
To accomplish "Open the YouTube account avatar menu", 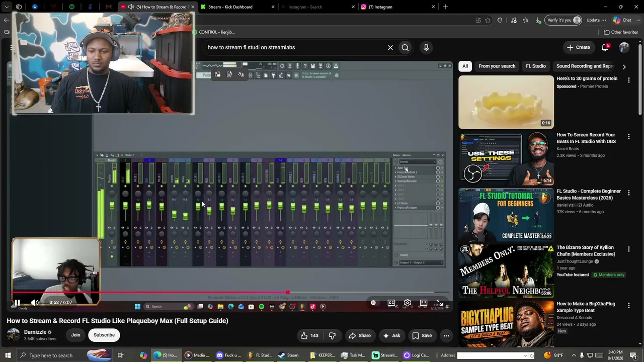I will (x=624, y=47).
